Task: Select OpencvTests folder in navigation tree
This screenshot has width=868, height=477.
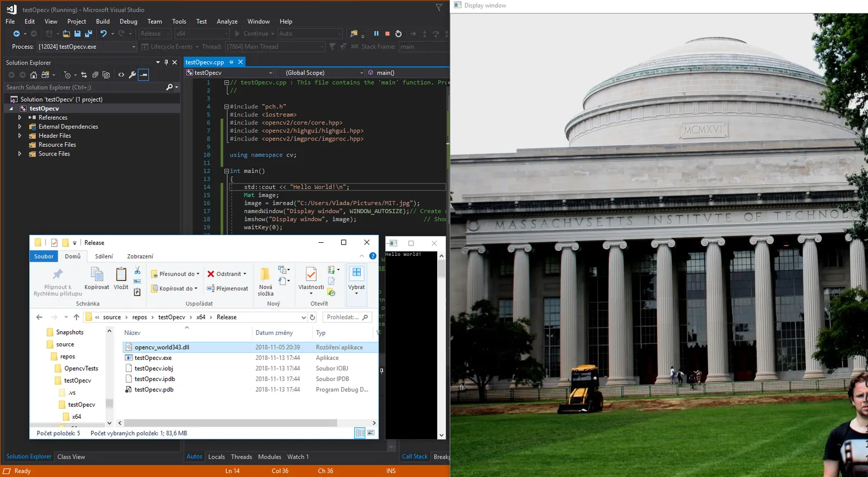Action: tap(81, 369)
